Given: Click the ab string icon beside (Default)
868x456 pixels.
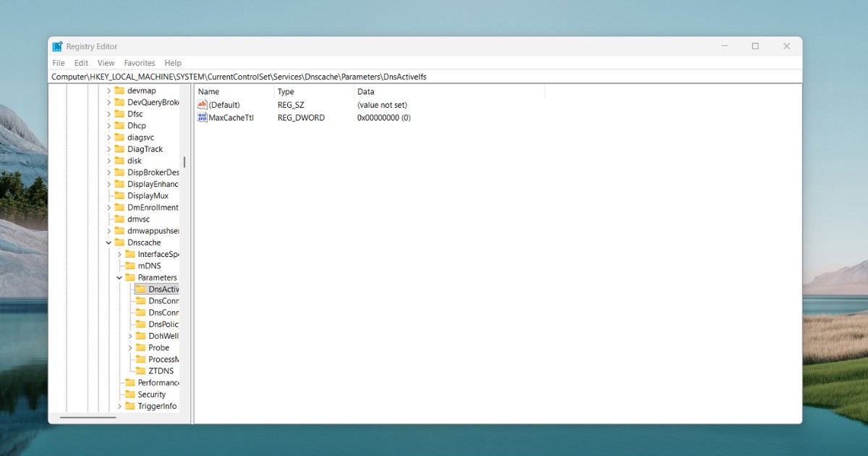Looking at the screenshot, I should pyautogui.click(x=203, y=104).
